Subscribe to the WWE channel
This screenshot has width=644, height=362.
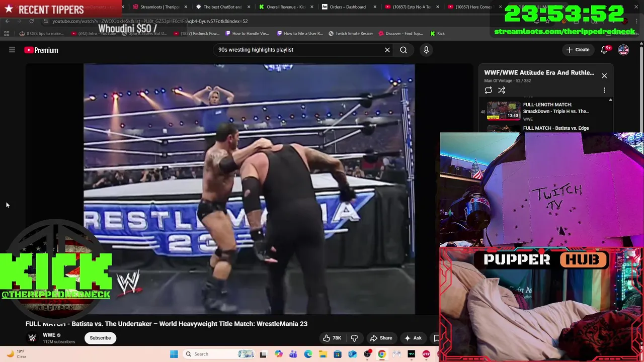point(100,338)
